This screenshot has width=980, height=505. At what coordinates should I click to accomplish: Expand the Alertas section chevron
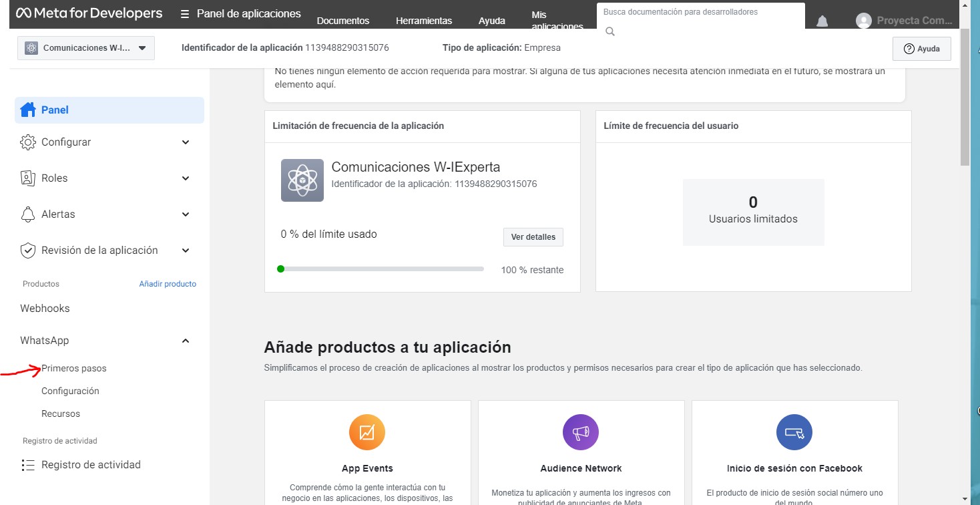point(186,214)
